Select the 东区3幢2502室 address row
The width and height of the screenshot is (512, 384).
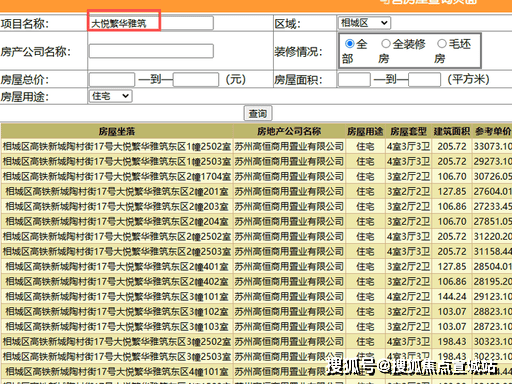117,341
